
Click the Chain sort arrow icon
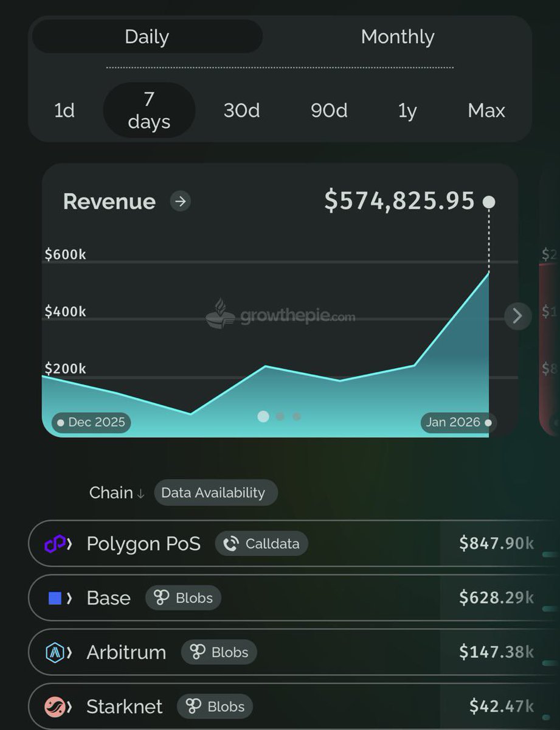(x=141, y=494)
